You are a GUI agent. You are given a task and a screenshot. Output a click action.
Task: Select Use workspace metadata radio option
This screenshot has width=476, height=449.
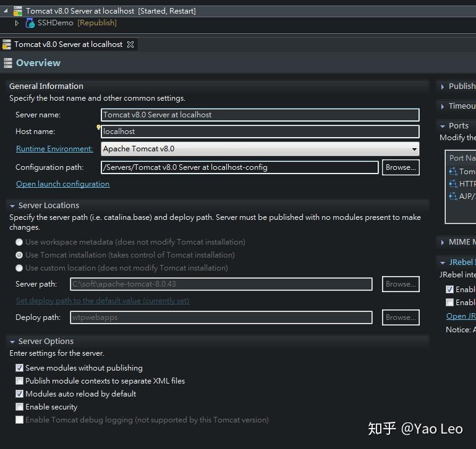pyautogui.click(x=19, y=242)
